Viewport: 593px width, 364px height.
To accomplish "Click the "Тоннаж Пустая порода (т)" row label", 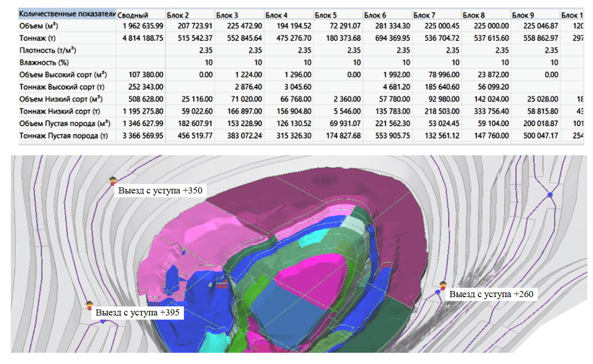I will (63, 135).
